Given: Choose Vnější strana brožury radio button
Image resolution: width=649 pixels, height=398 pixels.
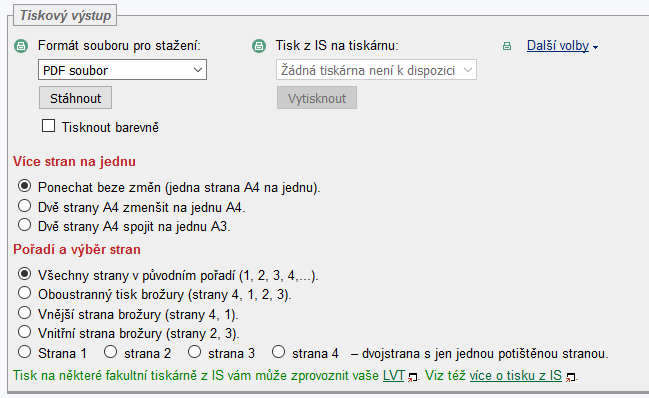Looking at the screenshot, I should click(24, 313).
